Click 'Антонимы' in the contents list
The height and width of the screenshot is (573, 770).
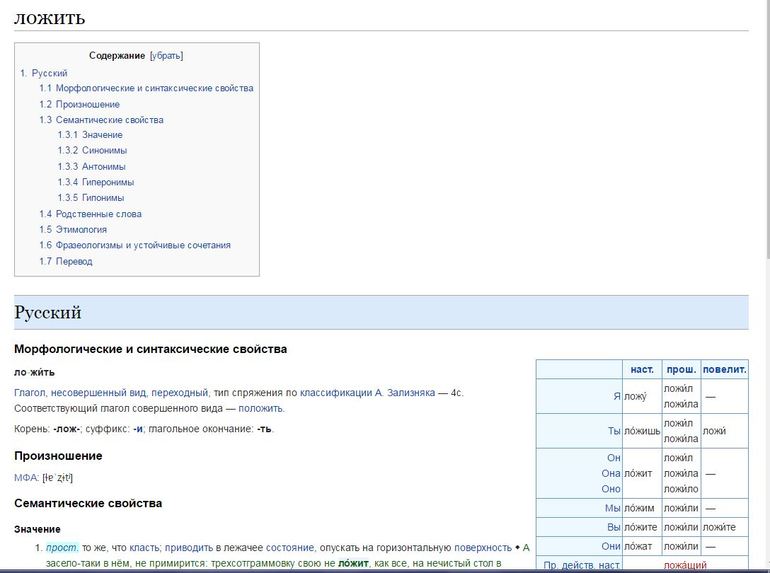103,167
